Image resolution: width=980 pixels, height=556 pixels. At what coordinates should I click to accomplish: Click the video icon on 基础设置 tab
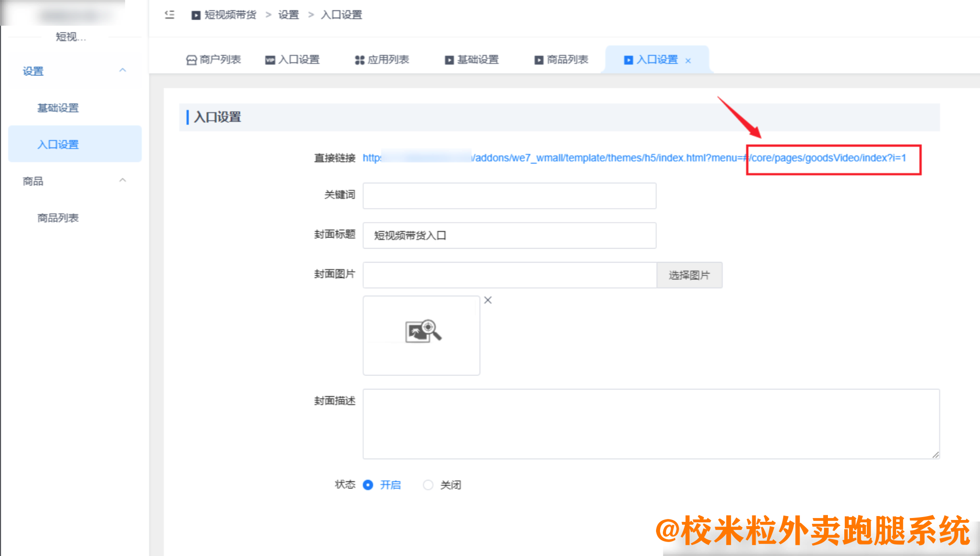coord(448,60)
